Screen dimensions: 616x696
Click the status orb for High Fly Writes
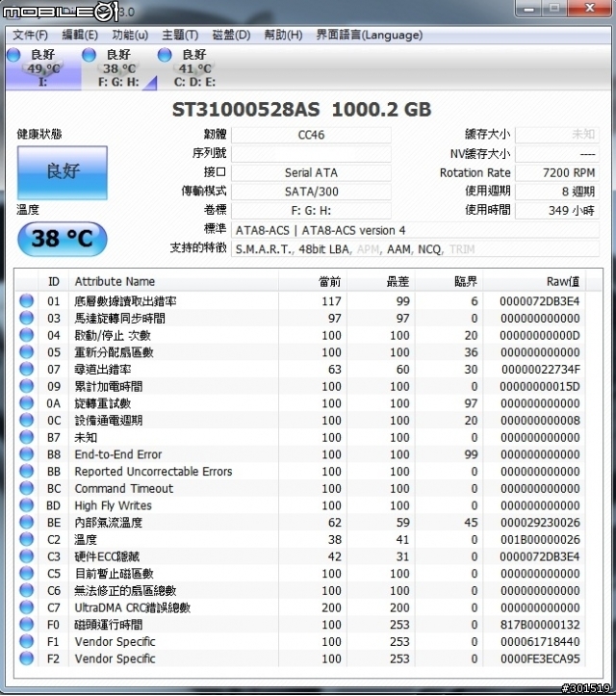click(x=27, y=505)
